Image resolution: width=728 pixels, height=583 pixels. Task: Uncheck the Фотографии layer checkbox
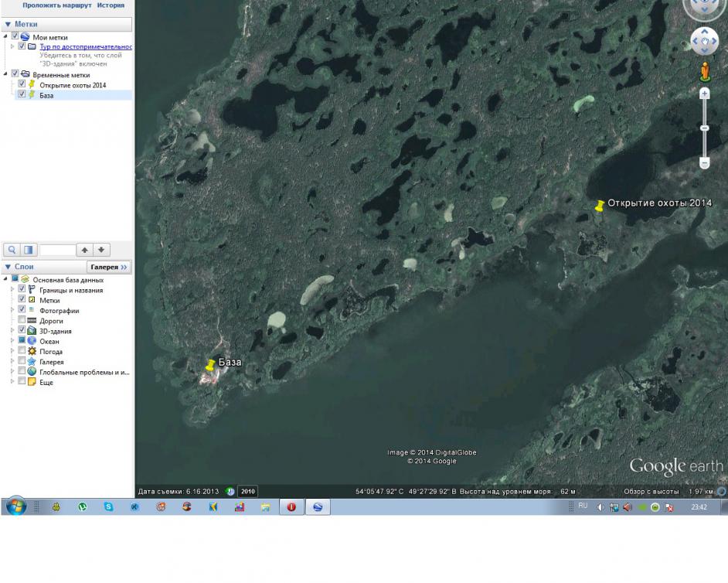point(22,310)
